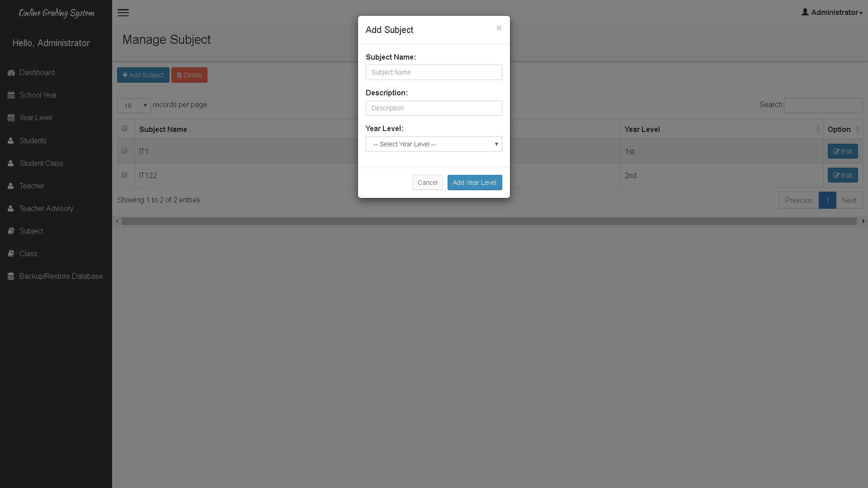
Task: Click the Students sidebar icon
Action: click(x=11, y=140)
